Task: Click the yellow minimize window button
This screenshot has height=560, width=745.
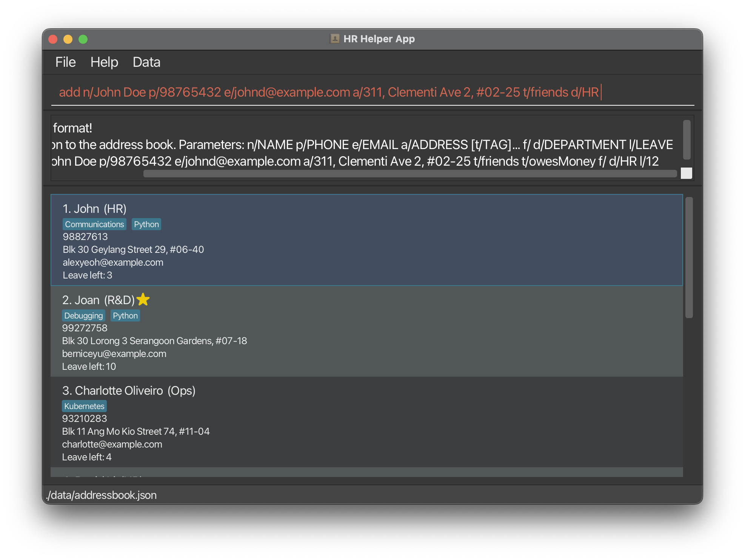Action: (x=68, y=39)
